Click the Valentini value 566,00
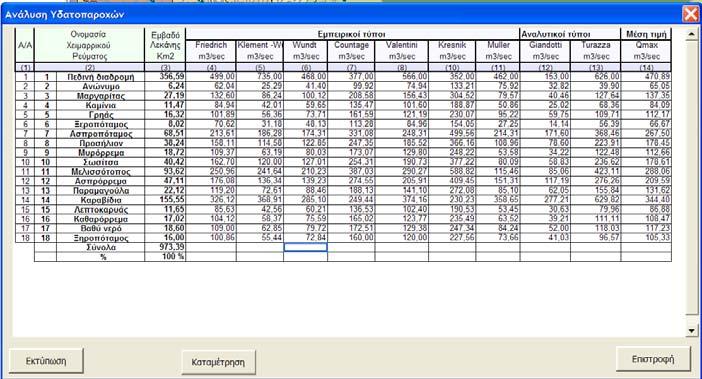The height and width of the screenshot is (379, 702). (x=415, y=77)
